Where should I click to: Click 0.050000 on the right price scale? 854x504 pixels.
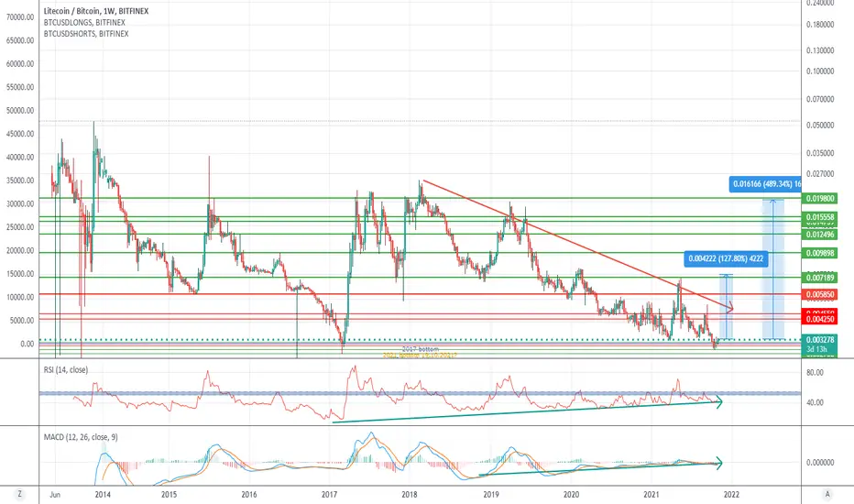[x=820, y=125]
